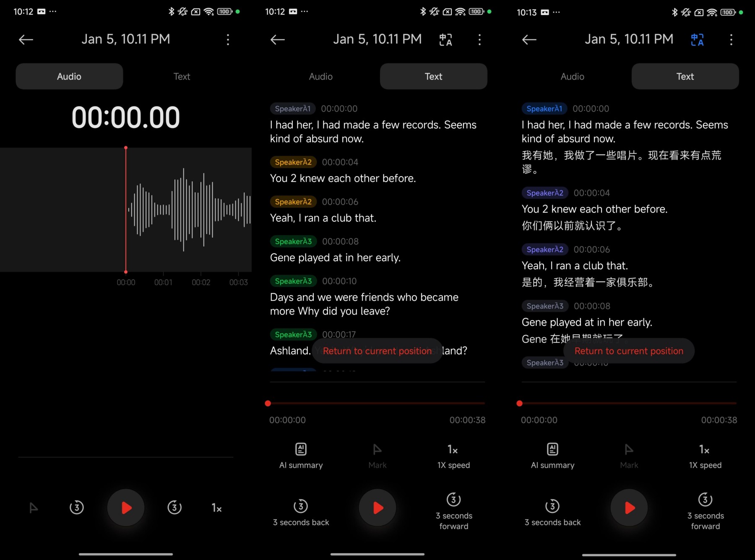Tap 'Return to current position' in right panel

tap(629, 351)
